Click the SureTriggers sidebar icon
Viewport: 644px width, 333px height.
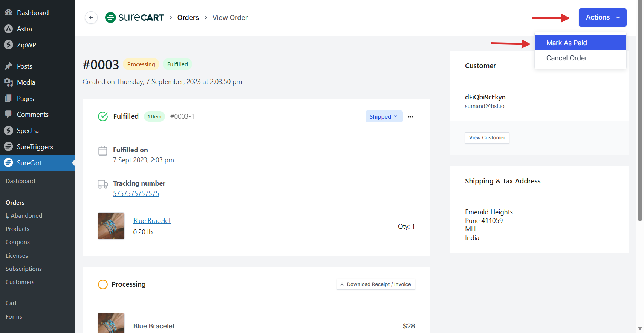click(x=8, y=147)
